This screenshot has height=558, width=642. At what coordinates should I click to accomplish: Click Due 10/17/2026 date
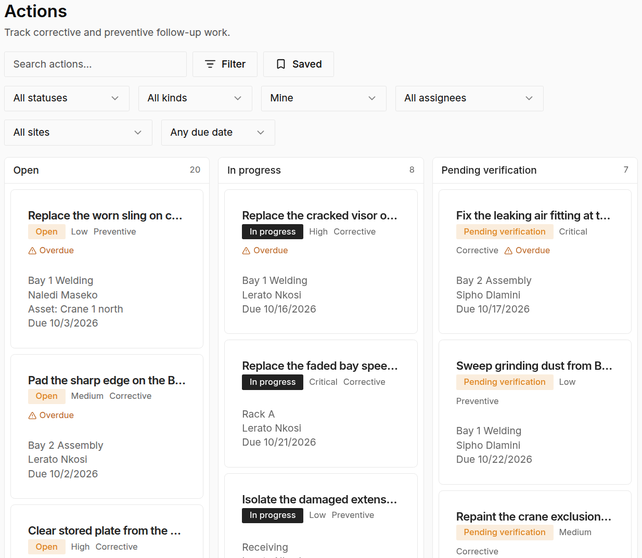[493, 309]
